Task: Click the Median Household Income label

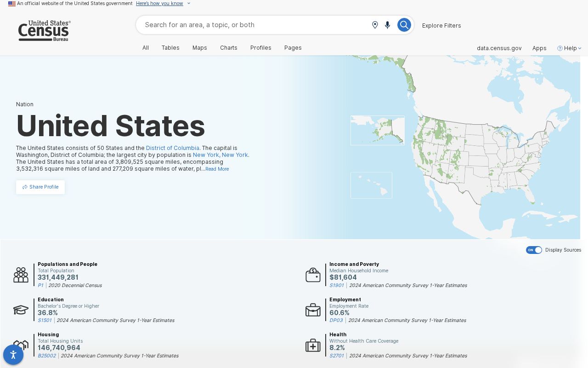Action: (359, 270)
